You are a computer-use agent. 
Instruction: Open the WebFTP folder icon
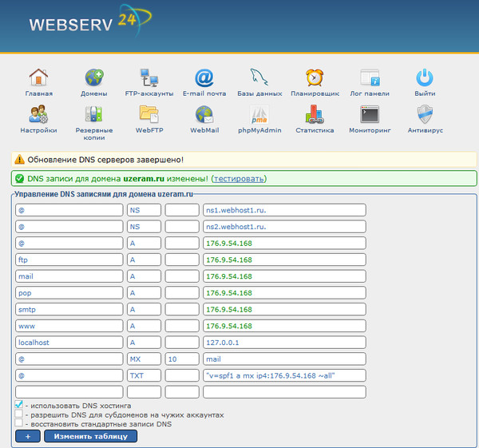149,114
